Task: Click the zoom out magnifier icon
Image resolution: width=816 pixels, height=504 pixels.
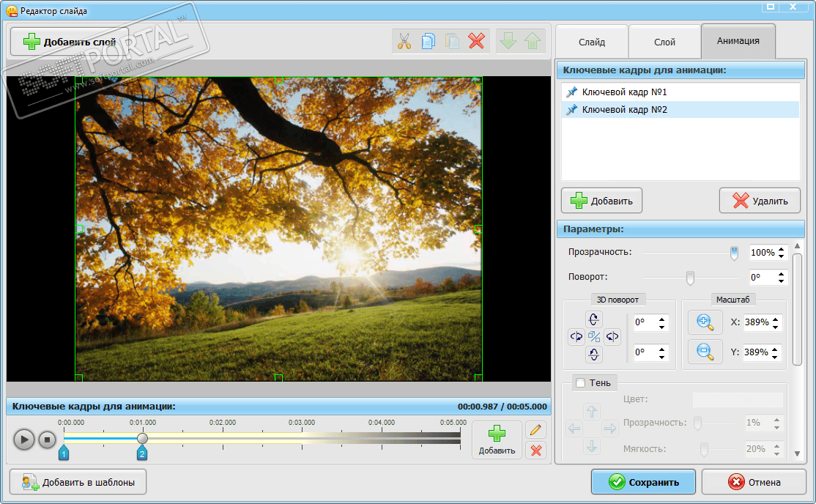Action: click(705, 352)
